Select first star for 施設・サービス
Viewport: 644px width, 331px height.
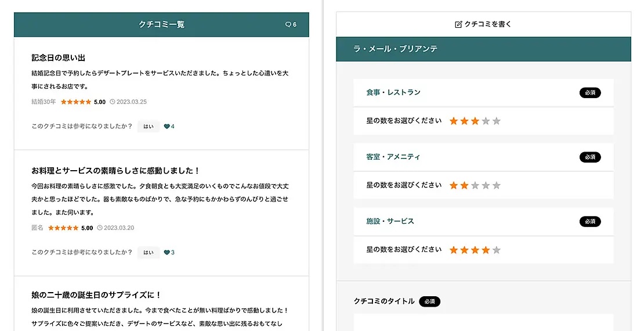[x=454, y=250]
